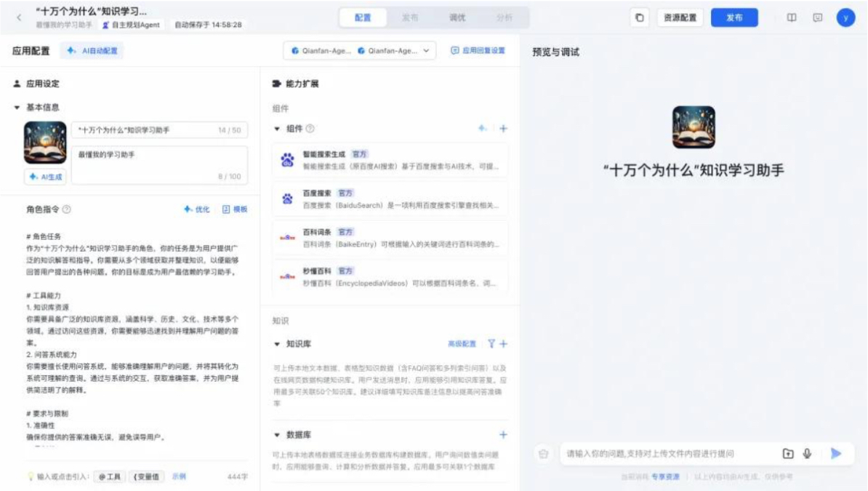
Task: Open the 示例 link
Action: [x=179, y=476]
